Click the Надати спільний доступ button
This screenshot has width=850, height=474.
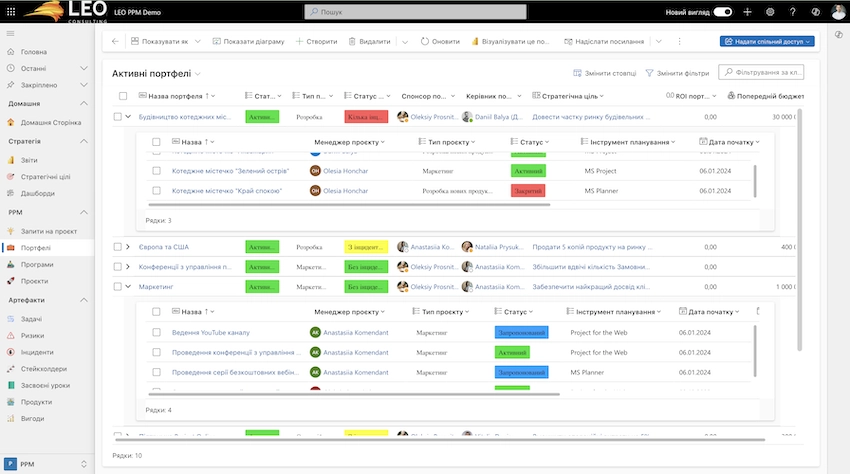click(x=766, y=41)
